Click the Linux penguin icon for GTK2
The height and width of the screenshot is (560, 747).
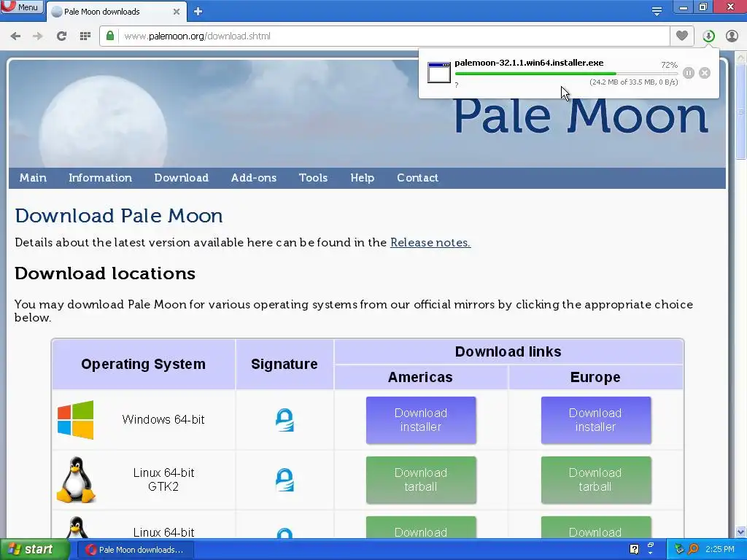pyautogui.click(x=76, y=480)
